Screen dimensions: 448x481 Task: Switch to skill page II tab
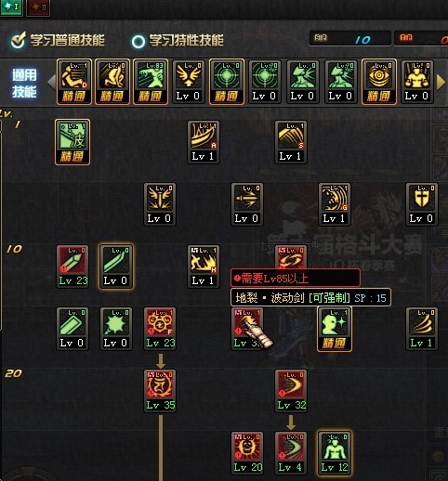coord(38,7)
